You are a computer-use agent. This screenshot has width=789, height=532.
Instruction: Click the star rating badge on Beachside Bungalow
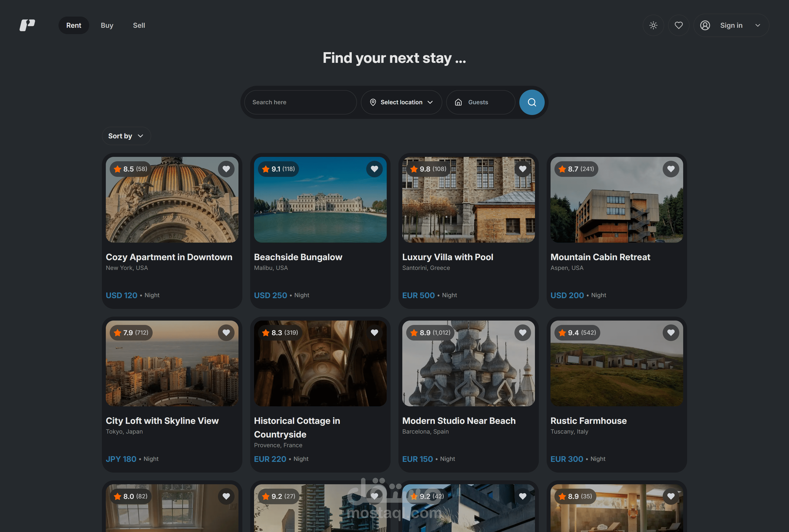(278, 169)
